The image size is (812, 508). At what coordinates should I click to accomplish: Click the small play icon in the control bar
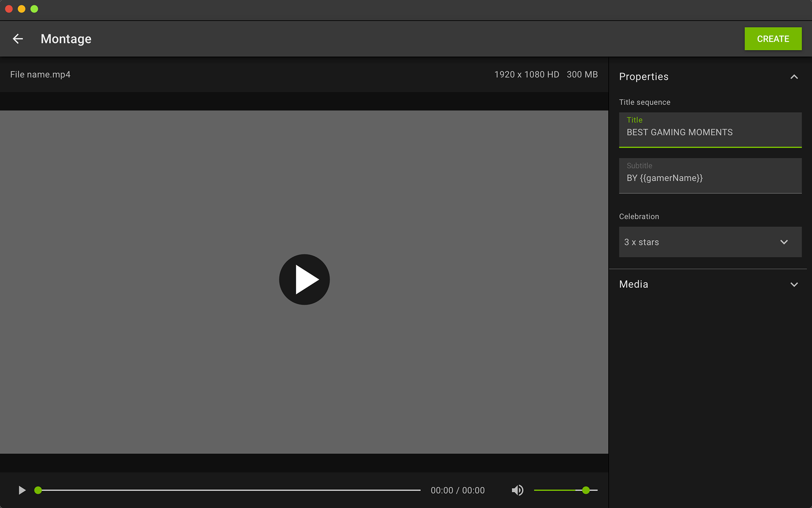(x=22, y=490)
